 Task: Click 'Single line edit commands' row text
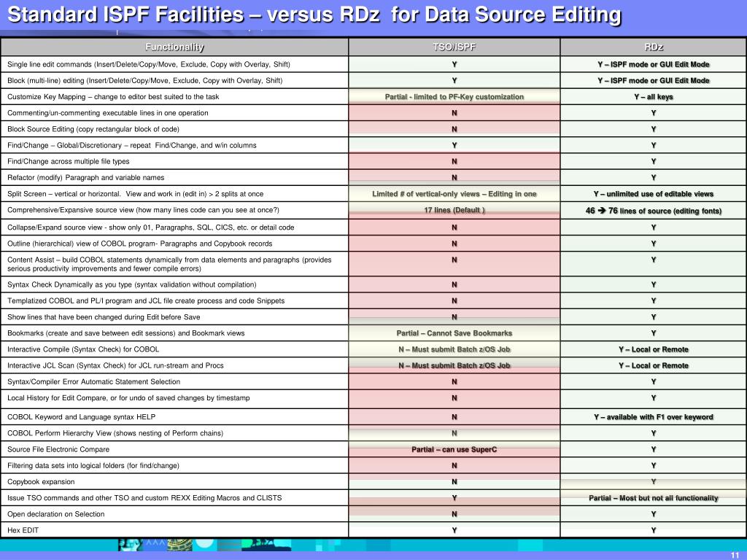[x=149, y=64]
